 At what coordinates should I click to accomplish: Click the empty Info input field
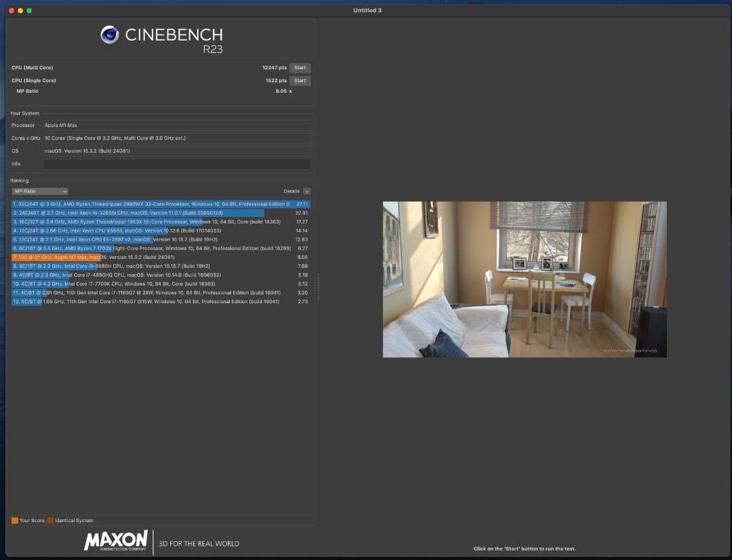[176, 164]
